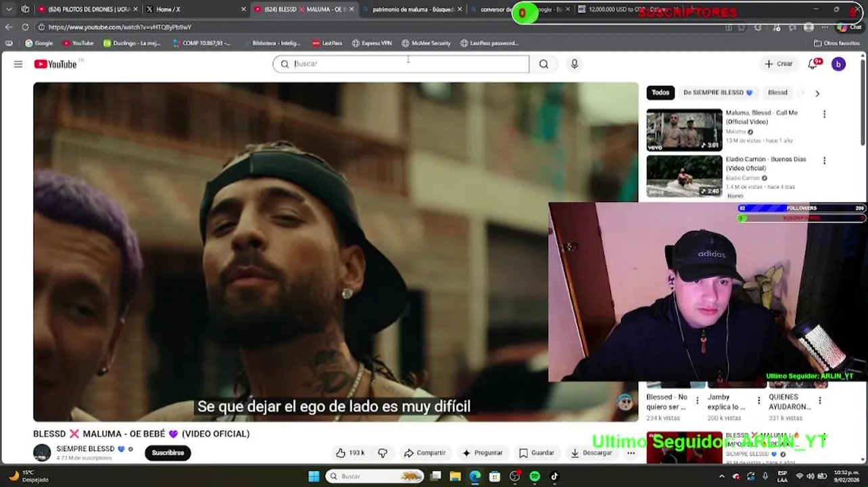Save video with Guardar button
The height and width of the screenshot is (487, 868).
(x=536, y=453)
